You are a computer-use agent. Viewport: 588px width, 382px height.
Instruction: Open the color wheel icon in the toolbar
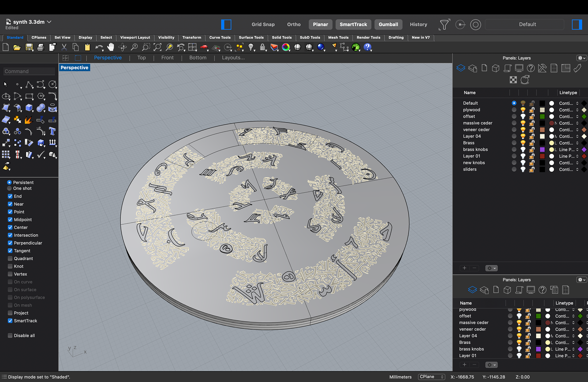[x=286, y=47]
